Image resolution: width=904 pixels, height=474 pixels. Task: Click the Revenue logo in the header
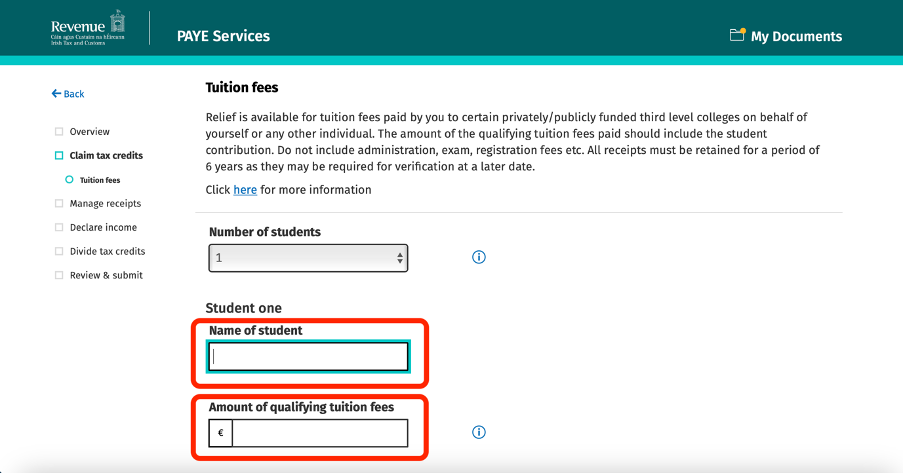click(88, 28)
